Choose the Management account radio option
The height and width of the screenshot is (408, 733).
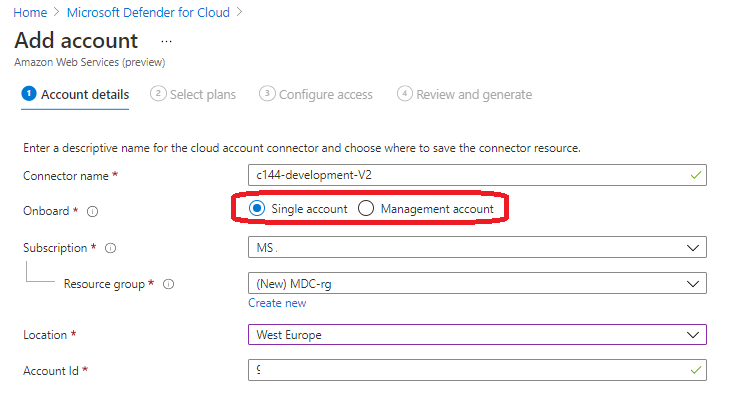365,209
